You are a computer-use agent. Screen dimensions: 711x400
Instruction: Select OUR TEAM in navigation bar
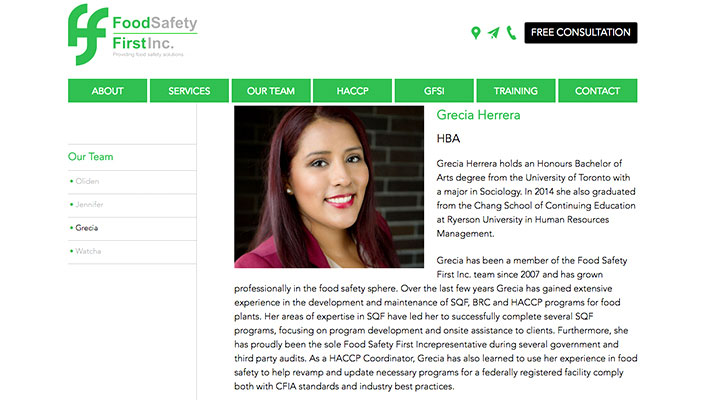[271, 91]
